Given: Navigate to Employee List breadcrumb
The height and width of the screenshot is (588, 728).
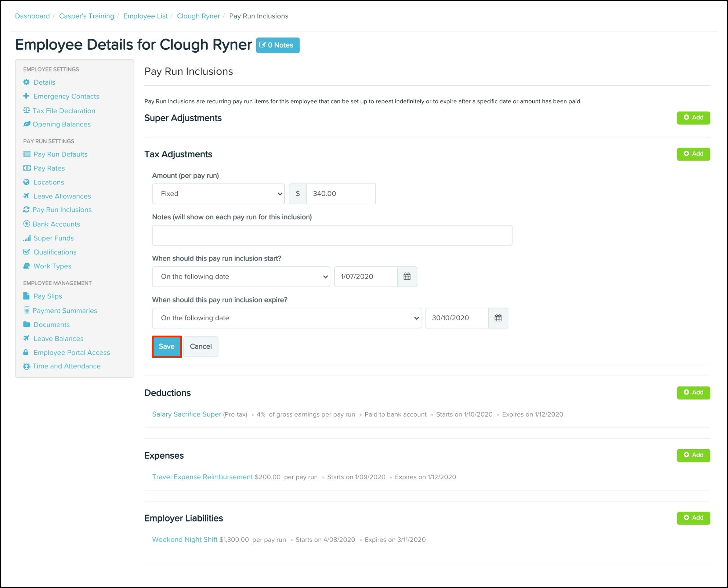Looking at the screenshot, I should [145, 16].
